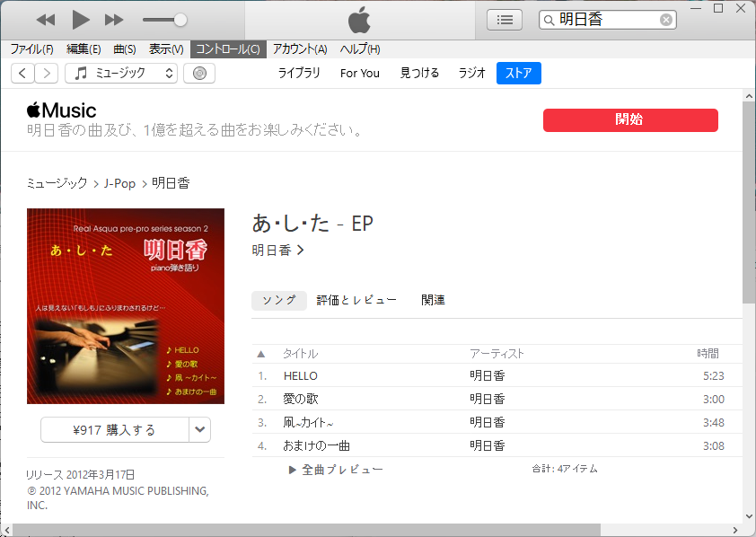Open the ヘルプ(H) menu
The height and width of the screenshot is (537, 756).
pyautogui.click(x=360, y=49)
